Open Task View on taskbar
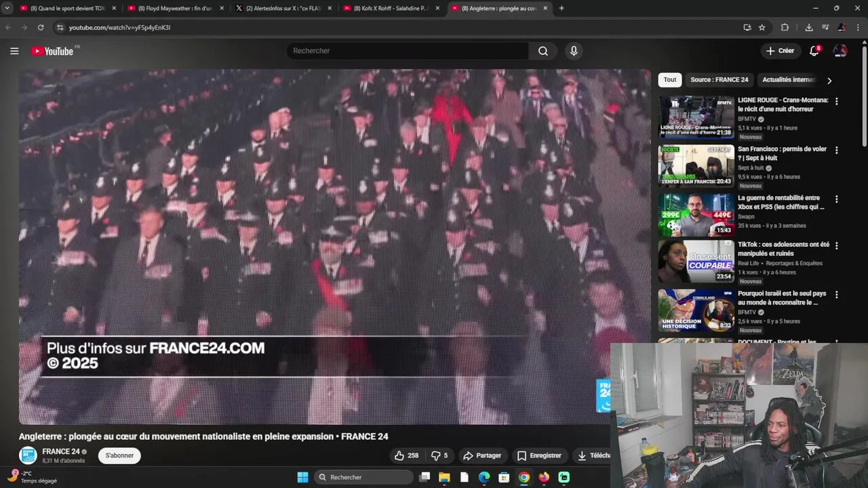Screen dimensions: 868x488 click(425, 477)
